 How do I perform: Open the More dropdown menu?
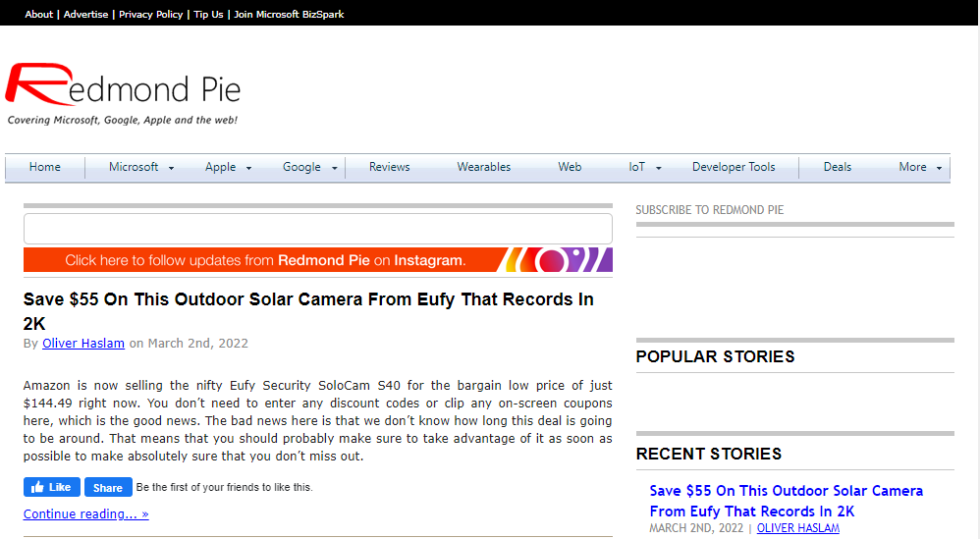coord(920,168)
